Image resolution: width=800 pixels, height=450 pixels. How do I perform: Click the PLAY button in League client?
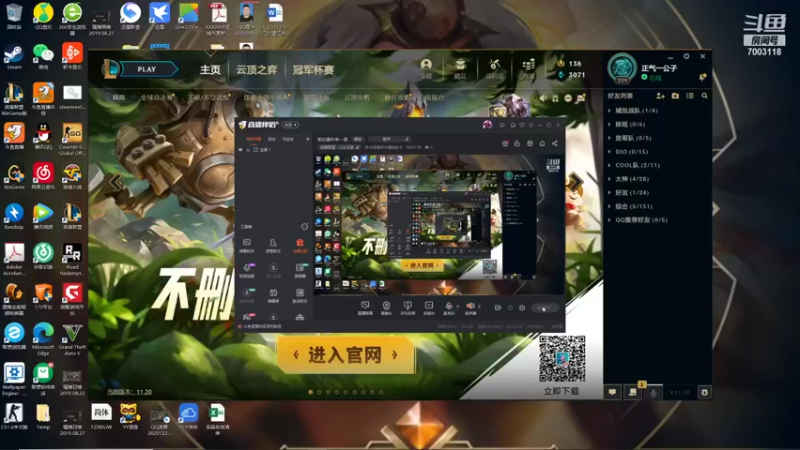pyautogui.click(x=147, y=69)
